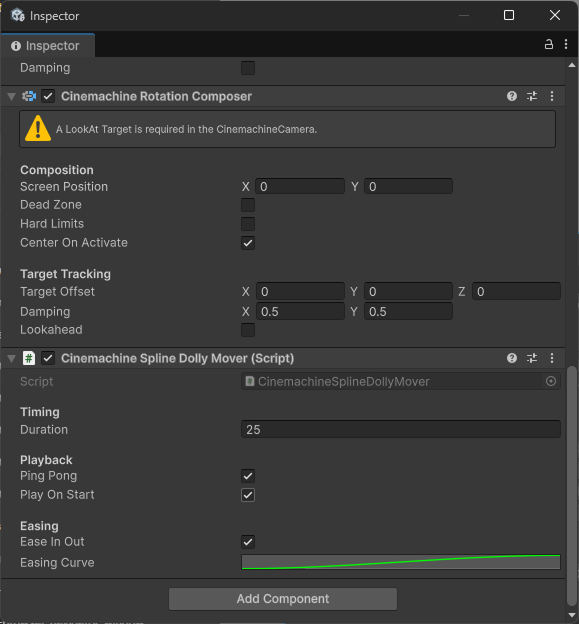Click the scrollbar down arrow
579x624 pixels.
pos(572,615)
